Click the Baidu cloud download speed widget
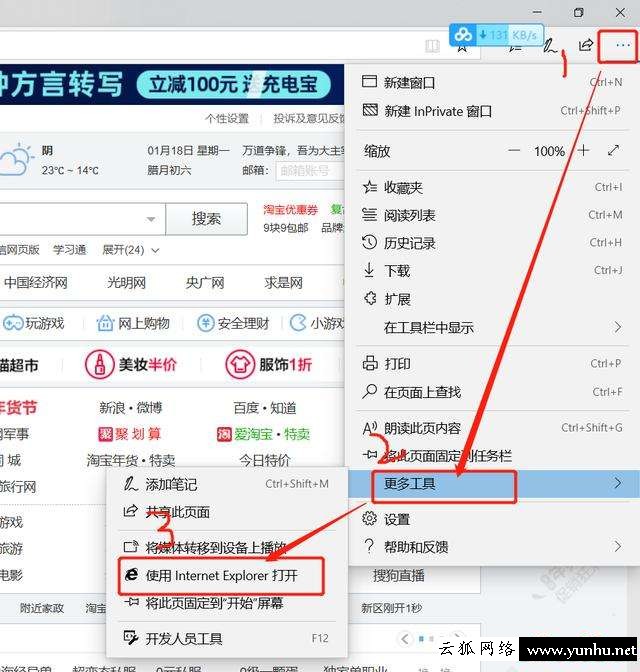 click(x=496, y=35)
